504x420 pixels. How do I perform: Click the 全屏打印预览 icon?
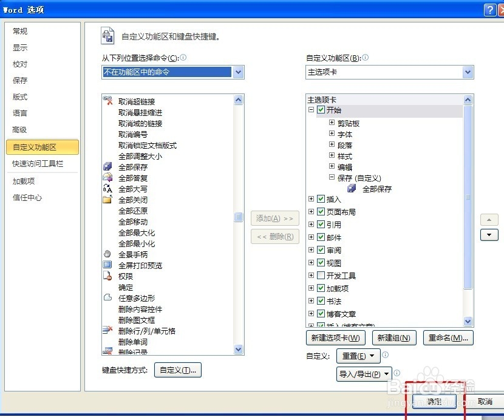tap(107, 265)
